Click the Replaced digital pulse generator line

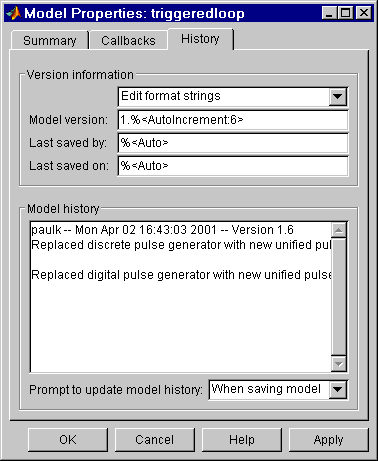[181, 275]
